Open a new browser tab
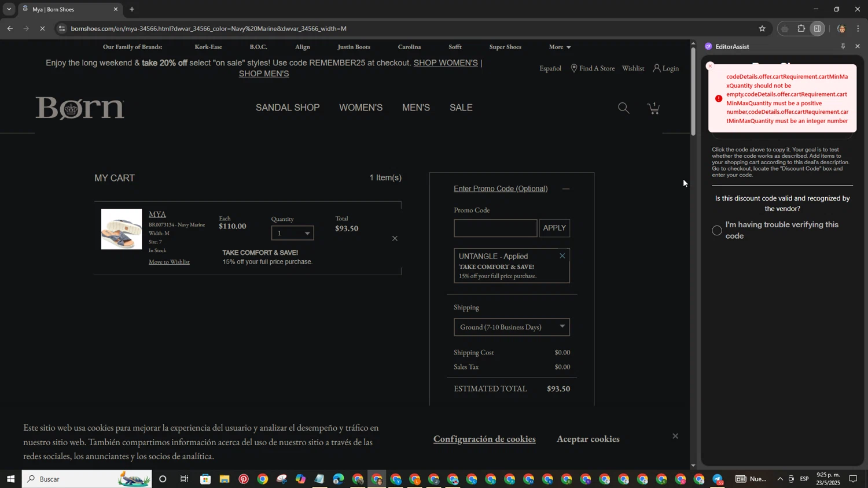This screenshot has height=488, width=868. coord(132,9)
